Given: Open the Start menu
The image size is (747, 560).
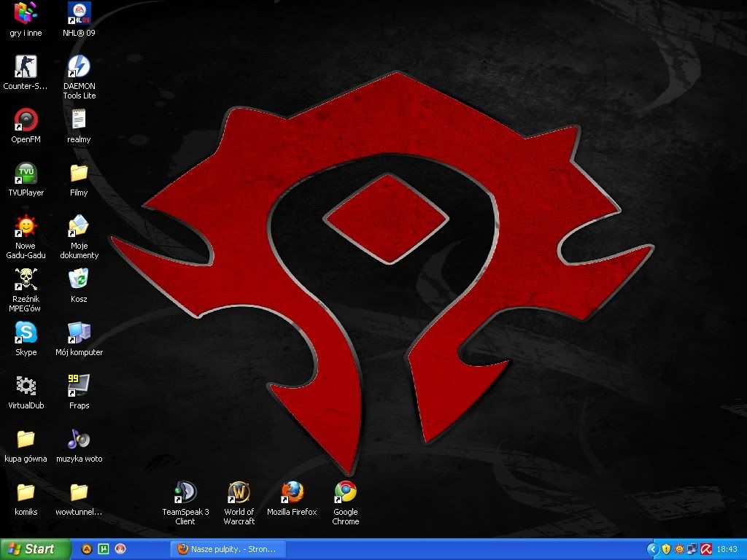Looking at the screenshot, I should pyautogui.click(x=35, y=549).
